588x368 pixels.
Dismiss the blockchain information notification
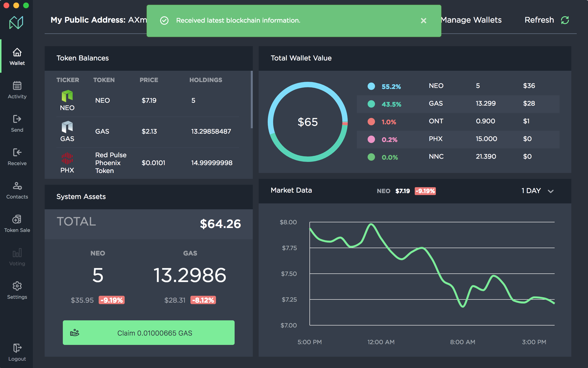tap(423, 21)
